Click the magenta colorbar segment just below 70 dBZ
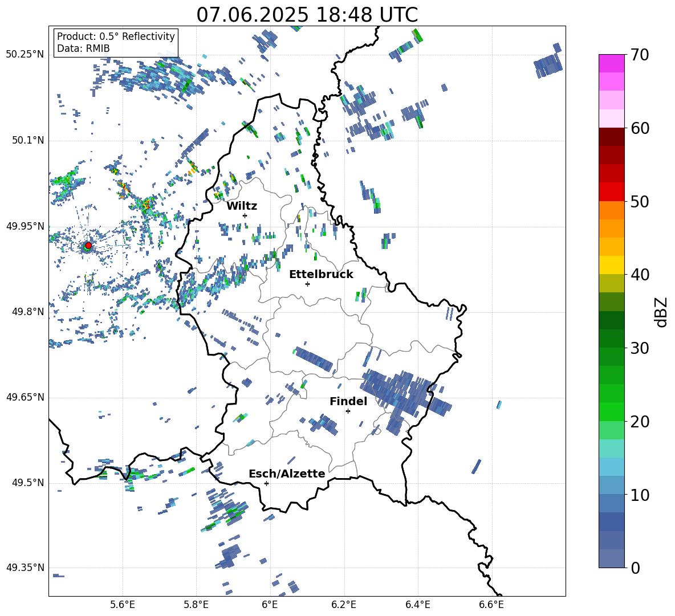 (x=612, y=64)
